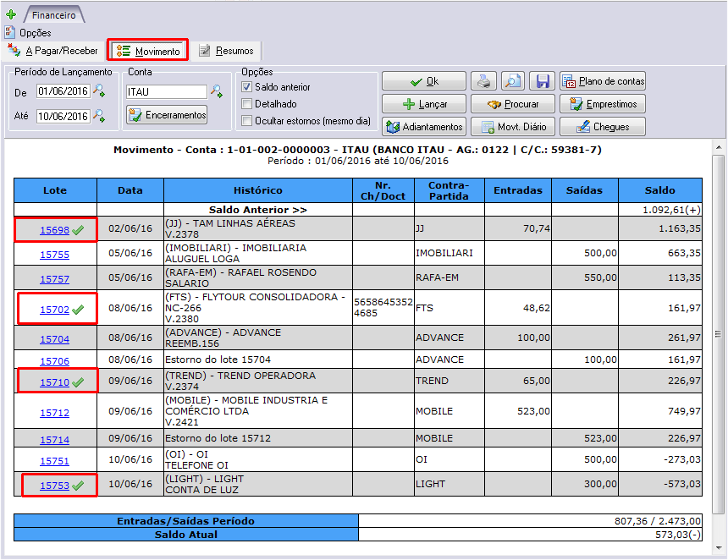Open lote 15710 link
728x560 pixels.
54,382
